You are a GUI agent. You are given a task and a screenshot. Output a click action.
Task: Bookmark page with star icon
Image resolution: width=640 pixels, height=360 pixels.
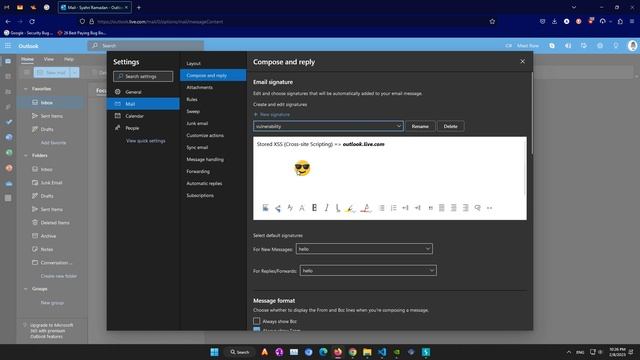coord(492,21)
